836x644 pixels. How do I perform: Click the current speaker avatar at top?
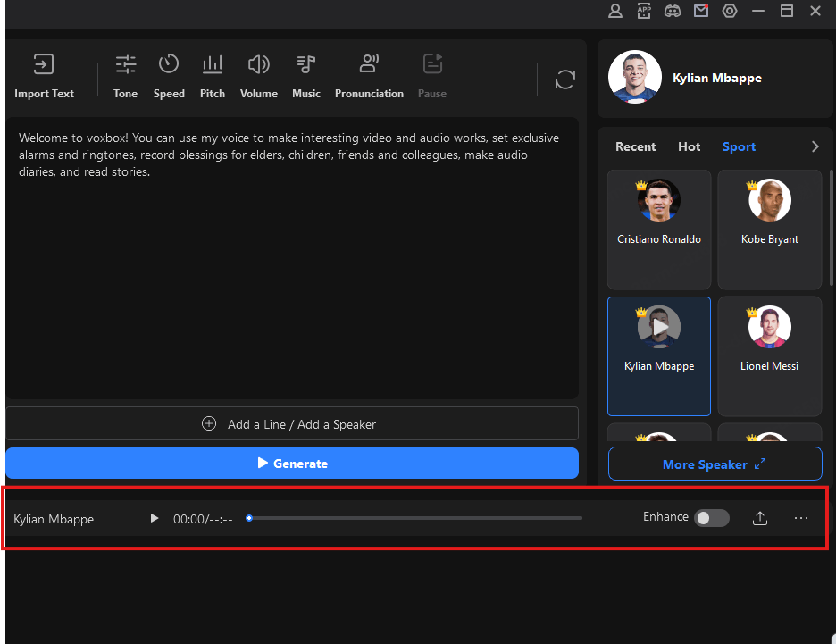pos(634,78)
